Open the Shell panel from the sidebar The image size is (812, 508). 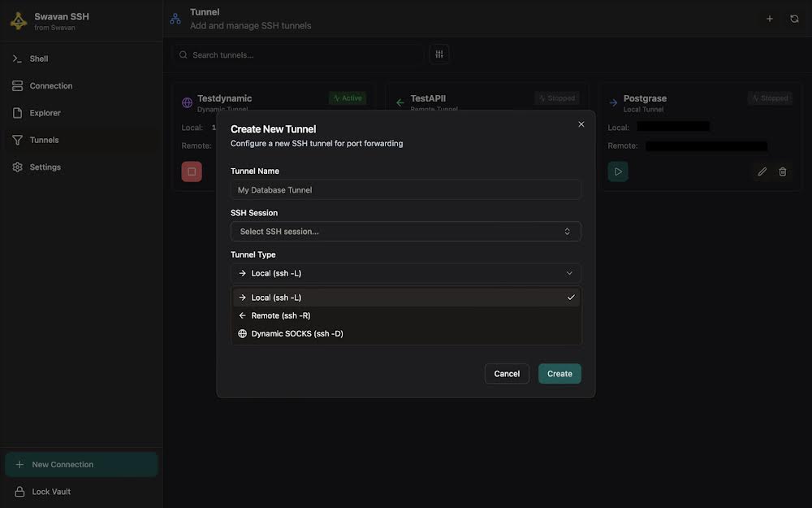click(38, 57)
